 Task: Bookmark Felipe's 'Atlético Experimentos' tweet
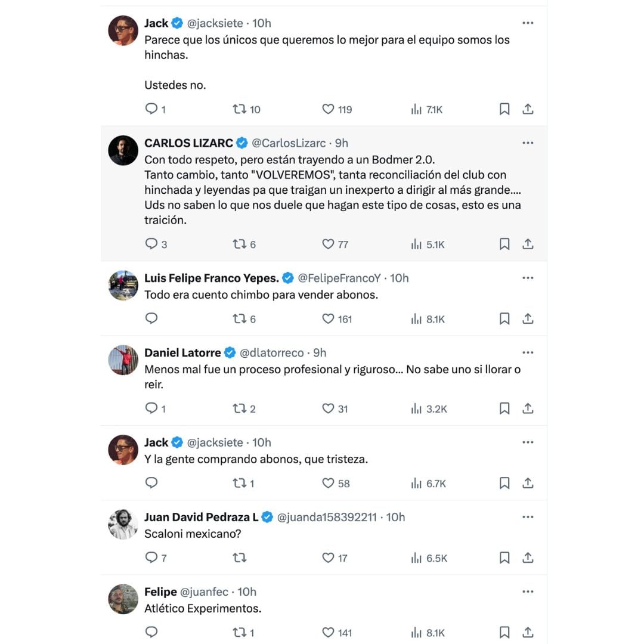tap(504, 632)
